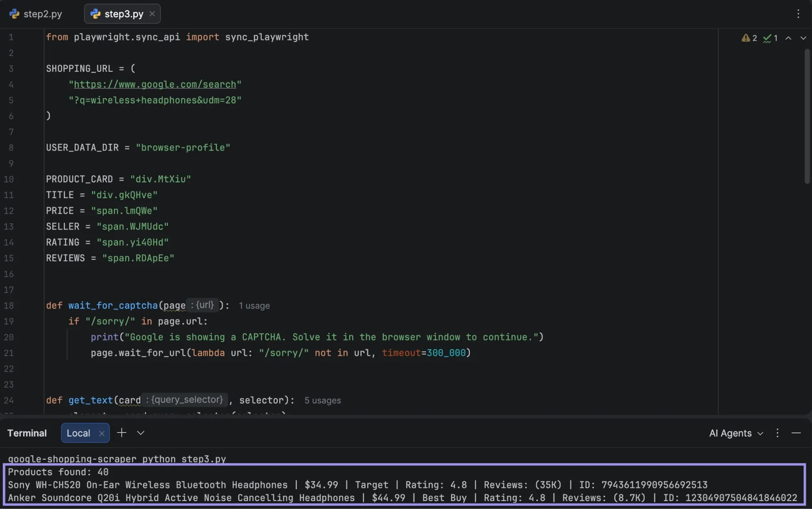Go to previous highlighted problem arrow

(788, 38)
